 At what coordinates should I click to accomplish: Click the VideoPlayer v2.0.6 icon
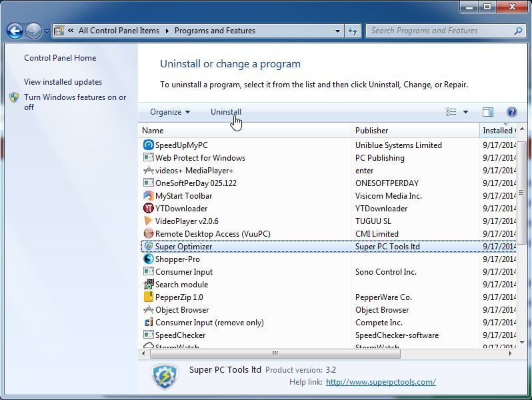148,221
